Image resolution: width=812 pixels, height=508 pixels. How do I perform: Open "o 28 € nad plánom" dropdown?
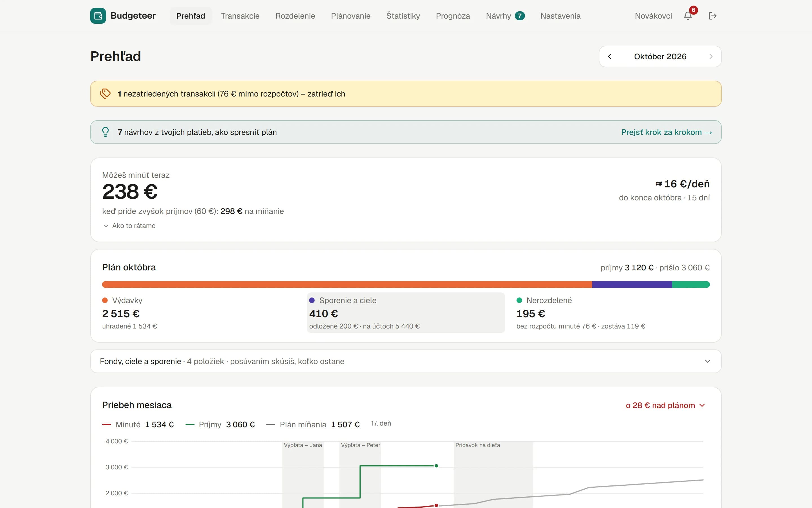click(665, 405)
